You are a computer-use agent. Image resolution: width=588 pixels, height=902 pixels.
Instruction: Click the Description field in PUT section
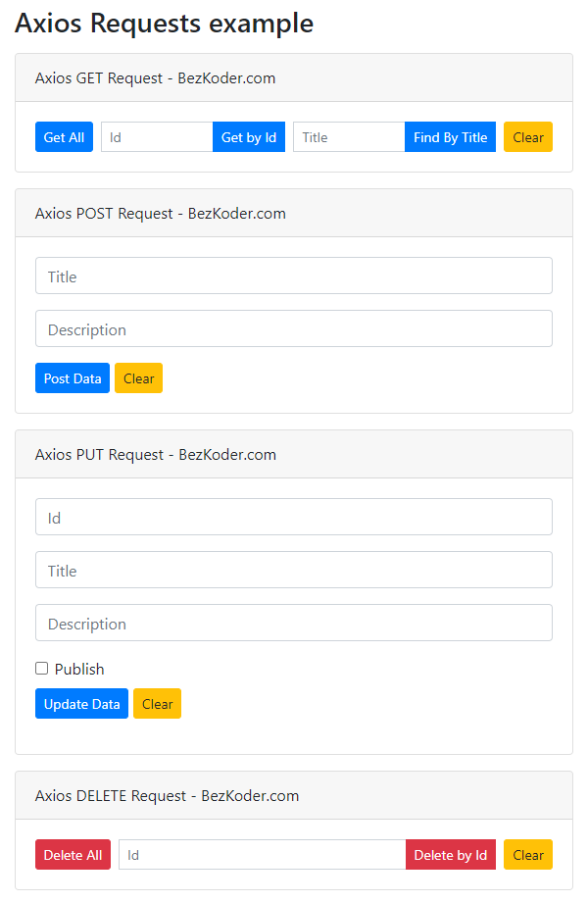[294, 623]
